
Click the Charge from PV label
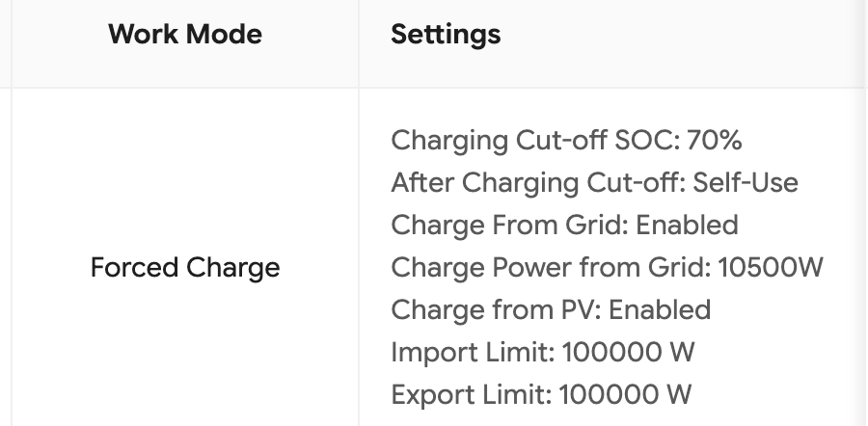coord(496,309)
